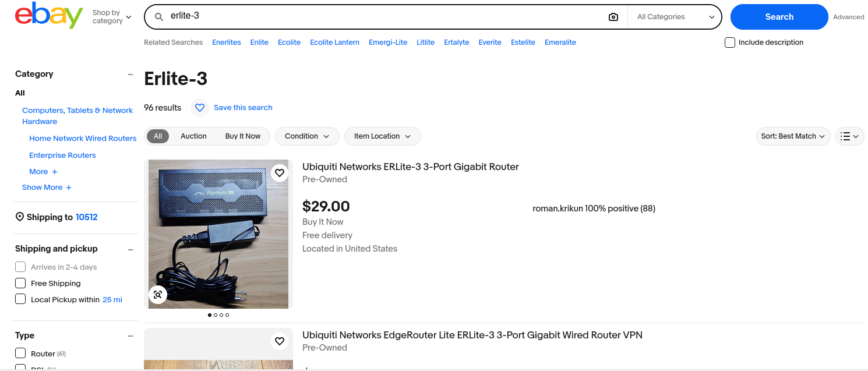The height and width of the screenshot is (371, 868).
Task: Open Computers, Tablets & Network Hardware category
Action: point(77,116)
